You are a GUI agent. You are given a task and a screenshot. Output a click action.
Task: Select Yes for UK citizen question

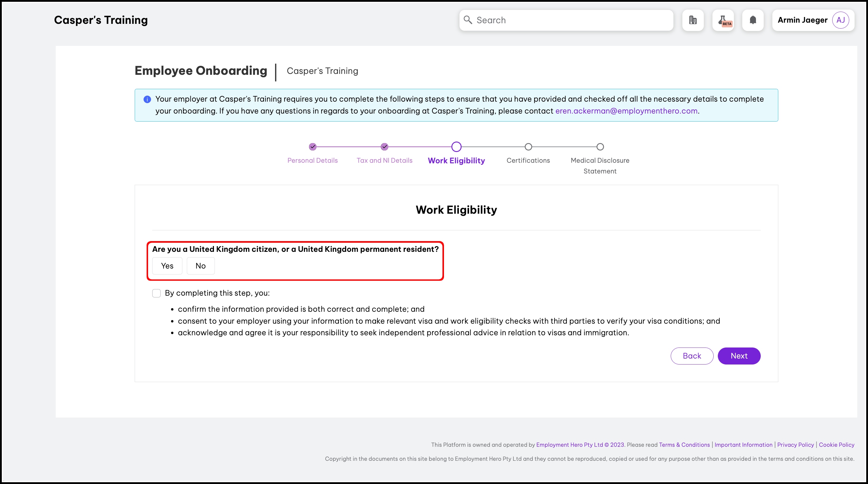167,266
